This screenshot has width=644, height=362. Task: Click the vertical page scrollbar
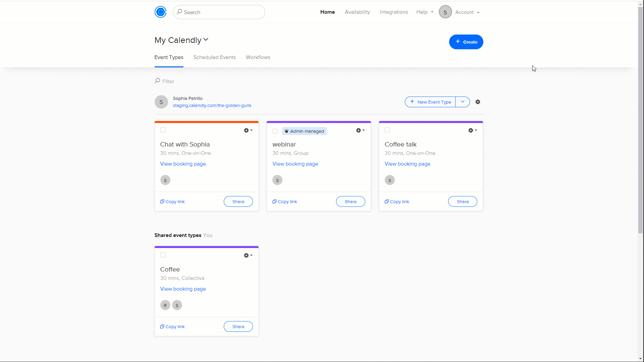641,120
